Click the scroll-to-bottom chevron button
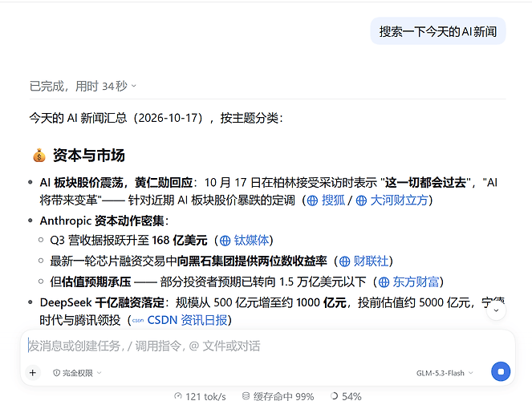 [496, 310]
